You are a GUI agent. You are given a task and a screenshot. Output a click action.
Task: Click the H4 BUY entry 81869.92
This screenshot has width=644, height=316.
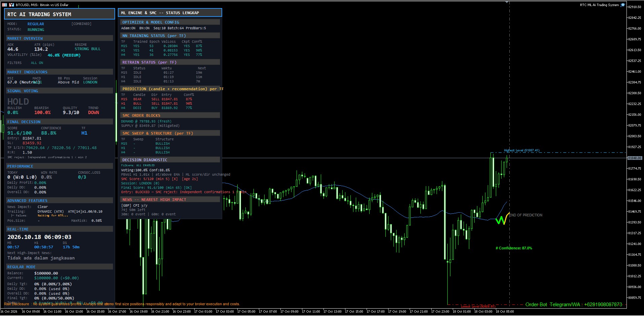point(170,108)
